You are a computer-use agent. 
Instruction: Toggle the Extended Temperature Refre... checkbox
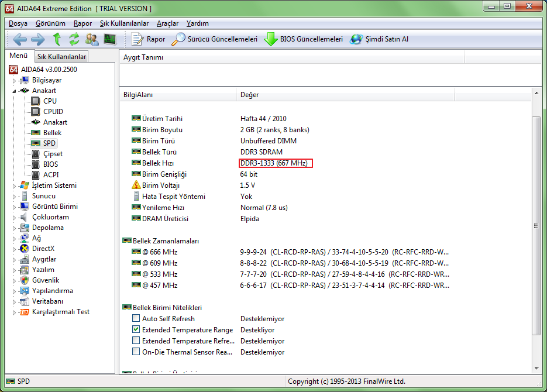pyautogui.click(x=136, y=341)
